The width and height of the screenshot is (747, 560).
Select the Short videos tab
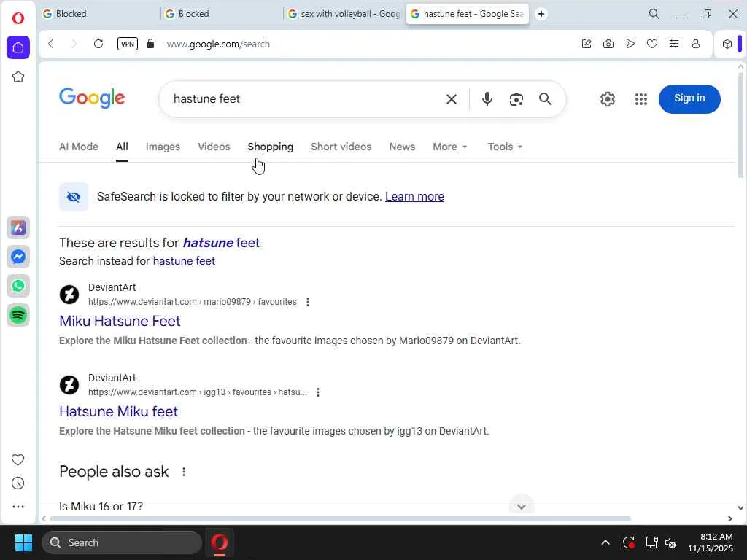(x=341, y=147)
